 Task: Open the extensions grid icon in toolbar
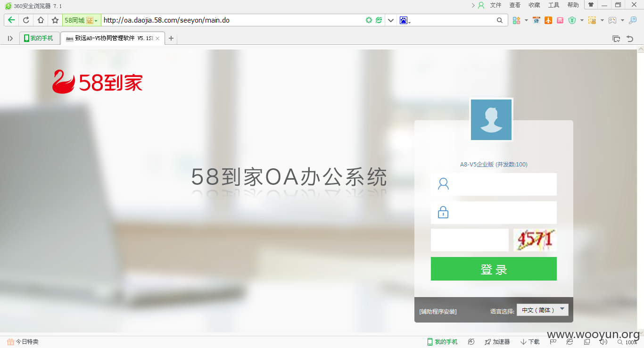click(x=516, y=20)
